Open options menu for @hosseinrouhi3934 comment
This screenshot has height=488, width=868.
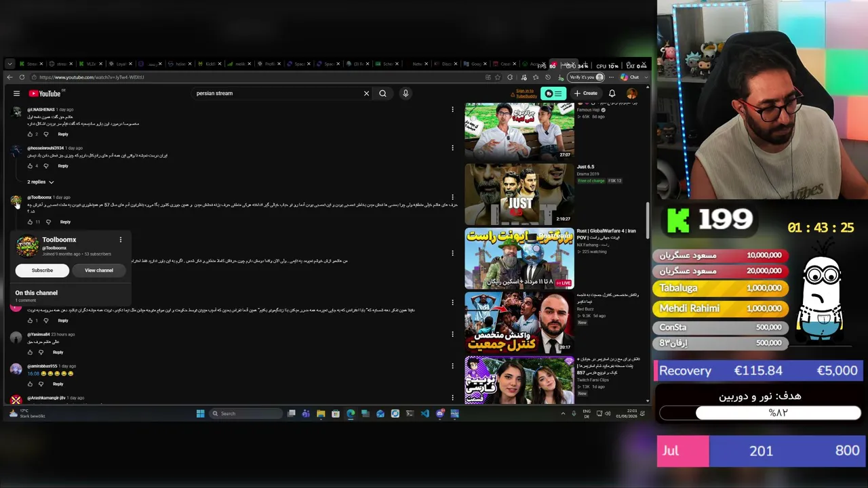pyautogui.click(x=452, y=148)
